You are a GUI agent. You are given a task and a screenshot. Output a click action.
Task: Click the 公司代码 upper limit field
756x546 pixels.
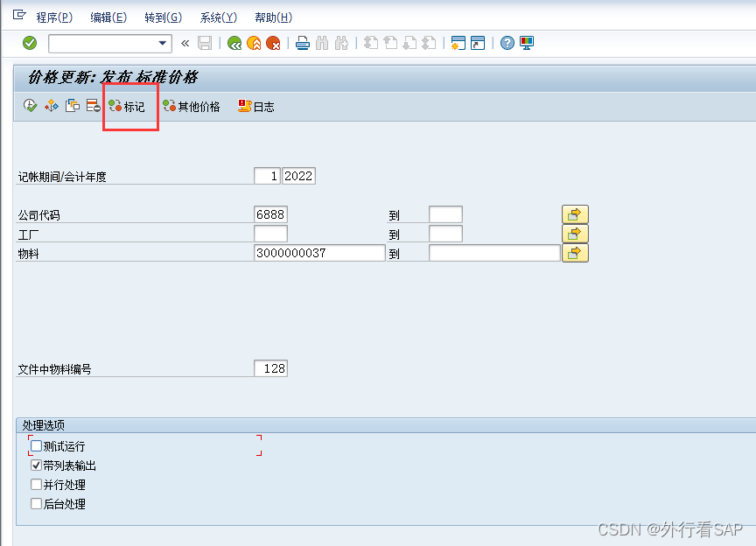[x=445, y=214]
